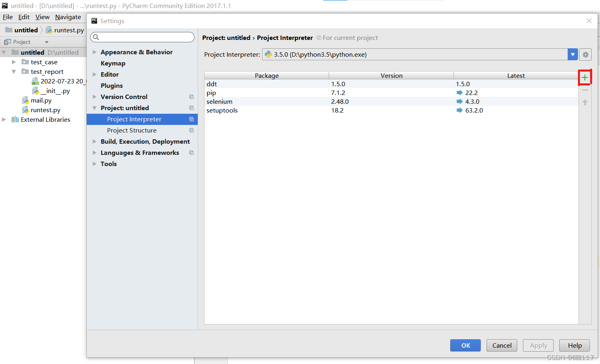The width and height of the screenshot is (600, 364).
Task: Click the green plus to install a package
Action: click(x=584, y=77)
